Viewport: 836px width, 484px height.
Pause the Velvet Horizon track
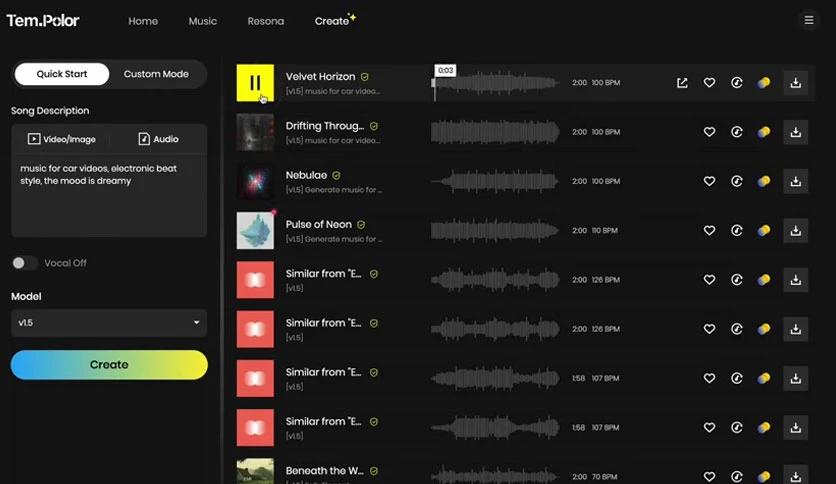(255, 84)
